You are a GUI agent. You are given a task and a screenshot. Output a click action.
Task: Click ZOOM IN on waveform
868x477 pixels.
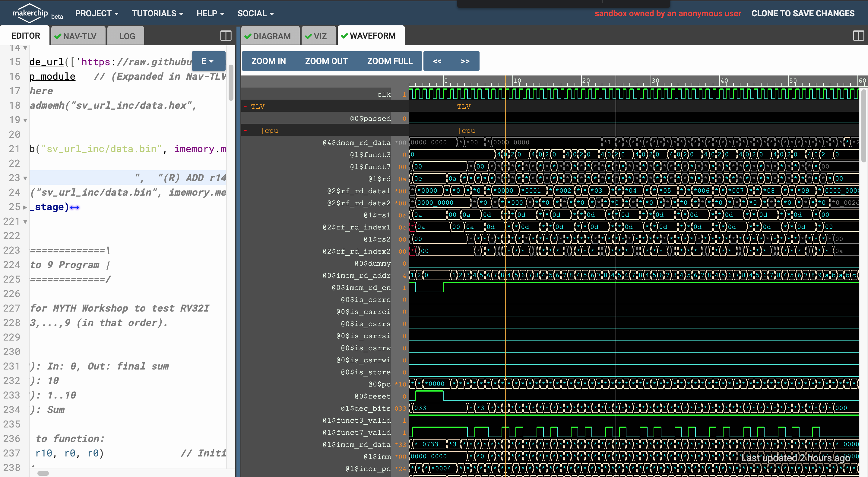268,61
